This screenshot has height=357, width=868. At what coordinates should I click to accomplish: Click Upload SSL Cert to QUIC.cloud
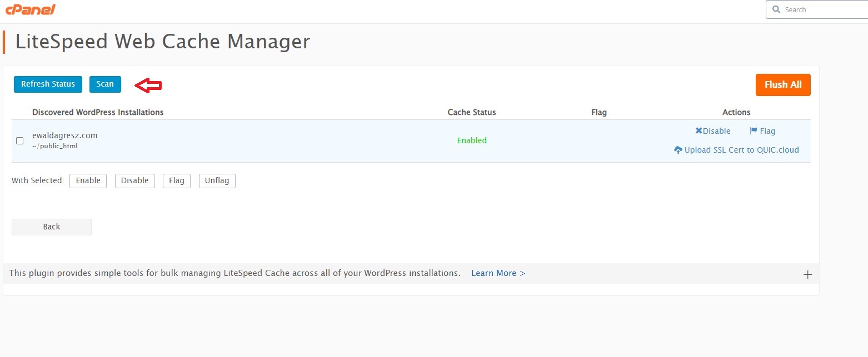point(736,150)
